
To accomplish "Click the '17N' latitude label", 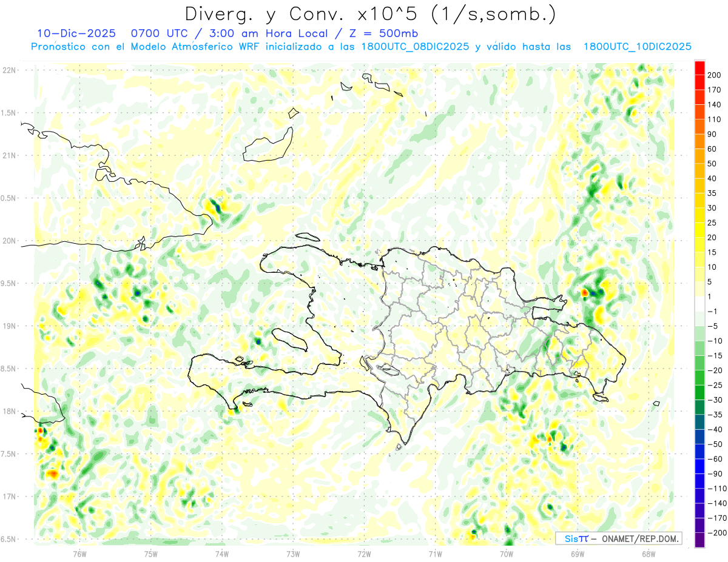I will tap(9, 497).
